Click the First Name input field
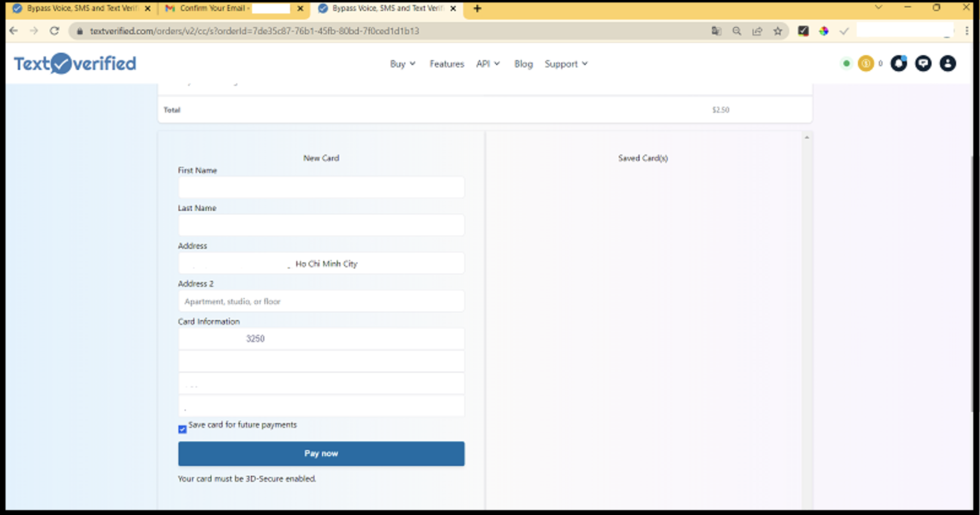Image resolution: width=980 pixels, height=515 pixels. (x=321, y=188)
